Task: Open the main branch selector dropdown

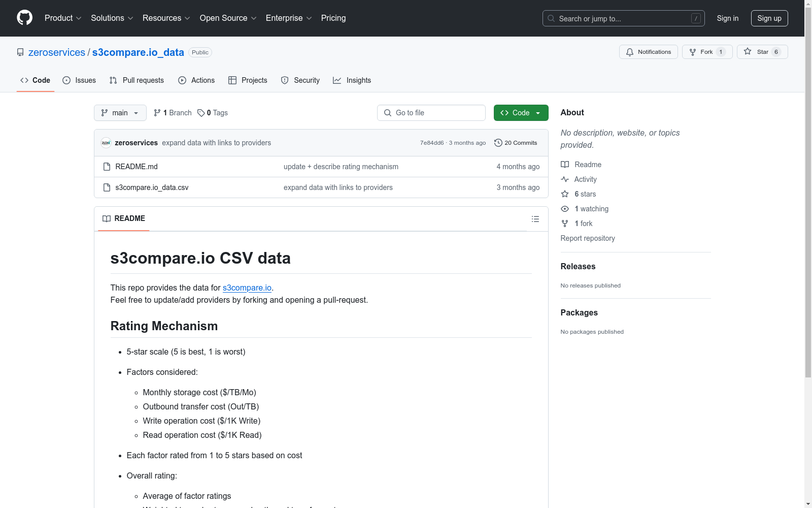Action: pos(120,113)
